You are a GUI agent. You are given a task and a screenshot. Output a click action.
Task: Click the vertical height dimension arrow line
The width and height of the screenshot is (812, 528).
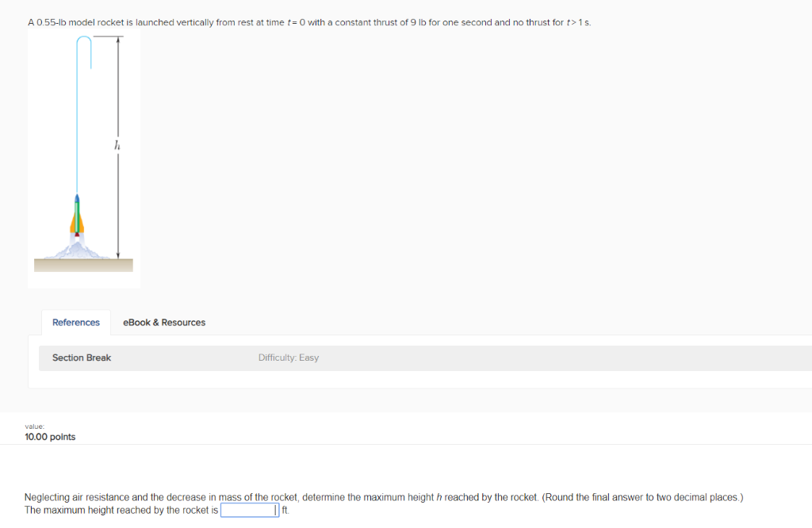click(118, 147)
